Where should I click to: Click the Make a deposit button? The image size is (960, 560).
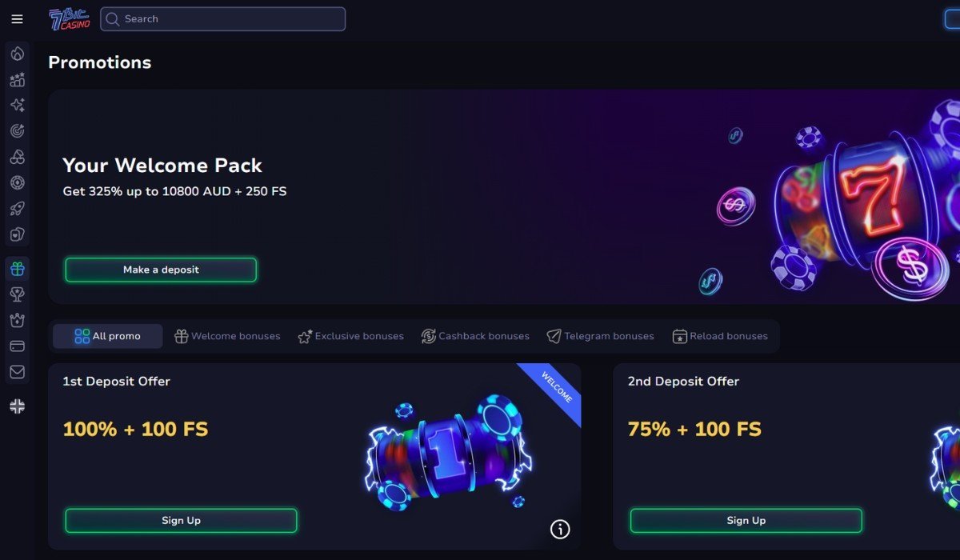pyautogui.click(x=161, y=270)
